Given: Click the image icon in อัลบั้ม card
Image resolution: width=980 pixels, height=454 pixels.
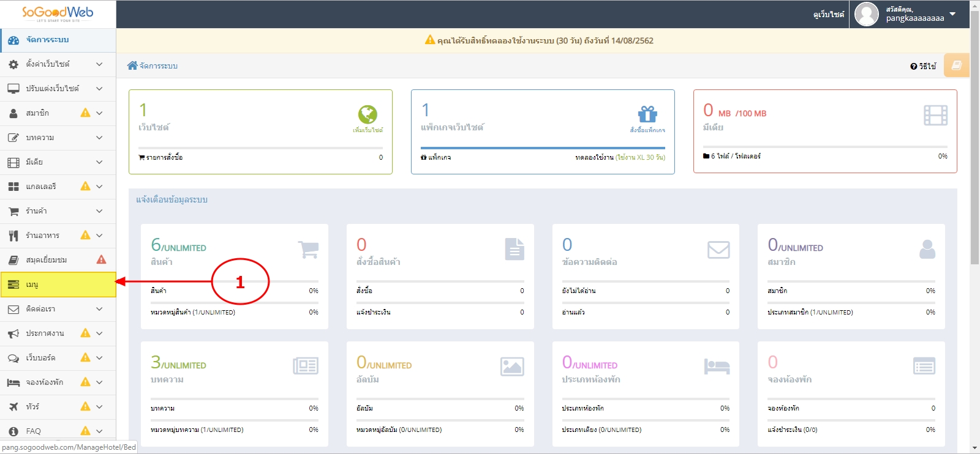Looking at the screenshot, I should 512,367.
